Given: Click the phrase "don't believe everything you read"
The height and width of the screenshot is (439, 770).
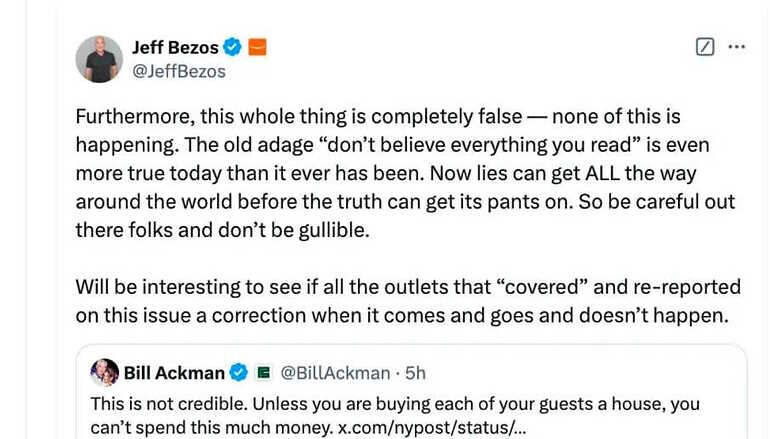Looking at the screenshot, I should tap(480, 145).
